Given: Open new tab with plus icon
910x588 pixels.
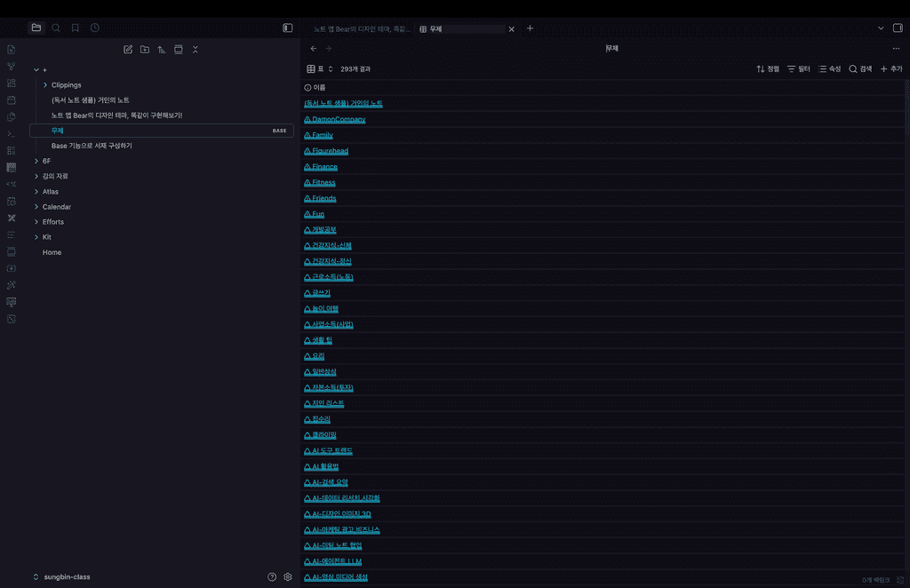Looking at the screenshot, I should coord(530,28).
